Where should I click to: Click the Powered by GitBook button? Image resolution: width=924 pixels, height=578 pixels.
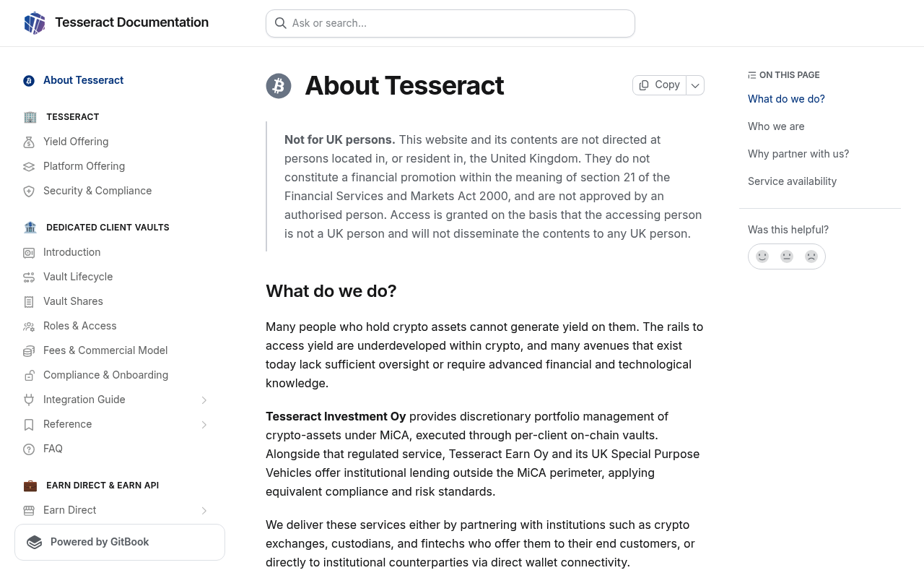coord(120,542)
